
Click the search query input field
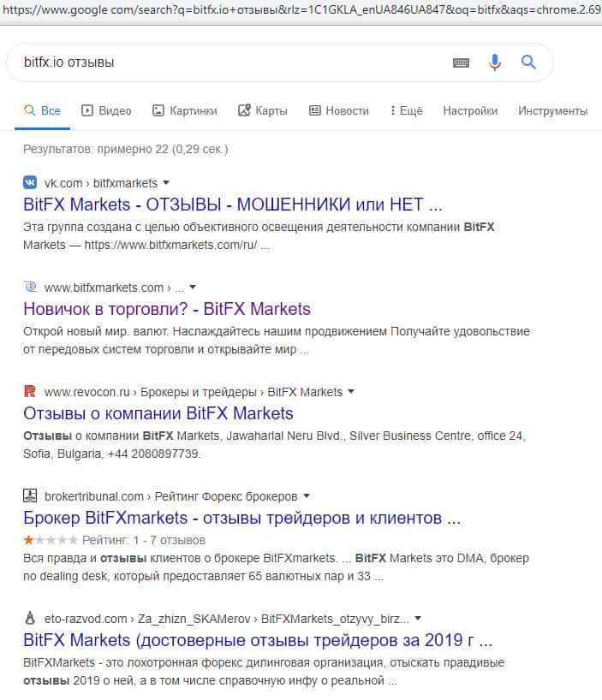[223, 62]
